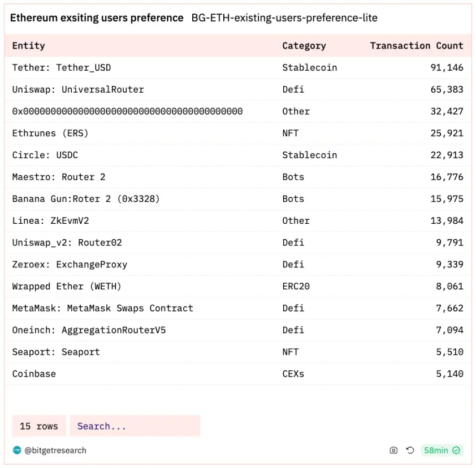Click the green checkmark status icon
The height and width of the screenshot is (468, 476).
[456, 450]
